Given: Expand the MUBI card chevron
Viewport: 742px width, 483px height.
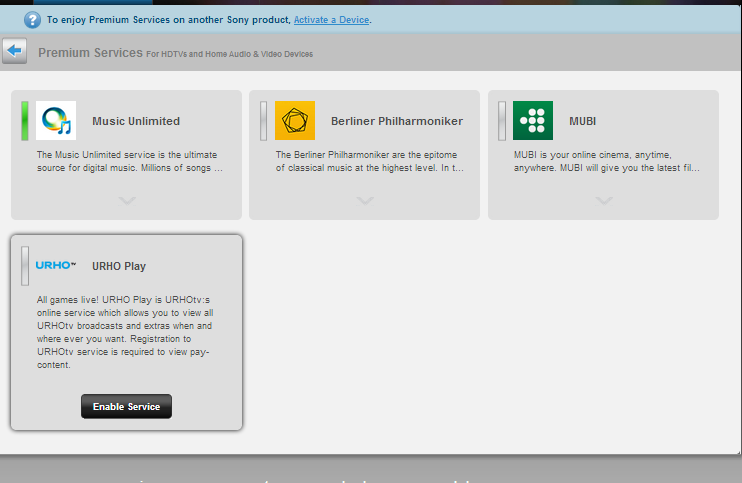Looking at the screenshot, I should point(604,201).
